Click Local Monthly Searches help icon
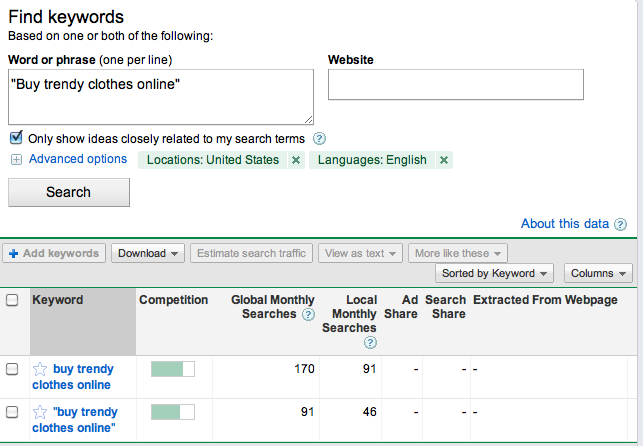 tap(370, 342)
